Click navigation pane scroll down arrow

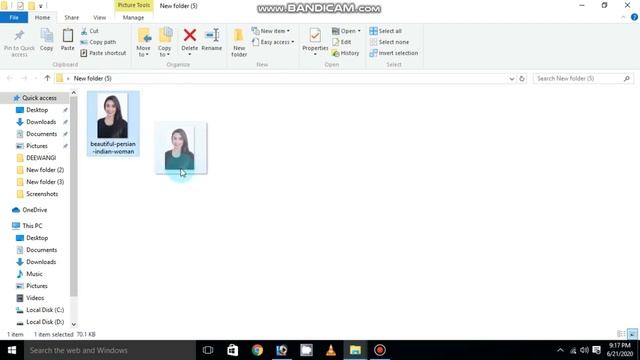pyautogui.click(x=74, y=324)
